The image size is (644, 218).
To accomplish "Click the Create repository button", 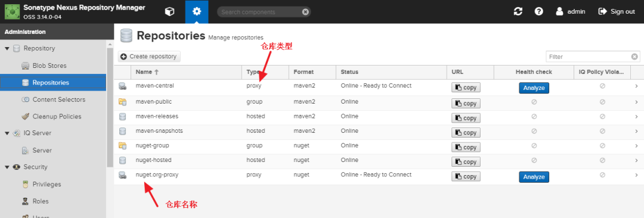I will pyautogui.click(x=149, y=57).
